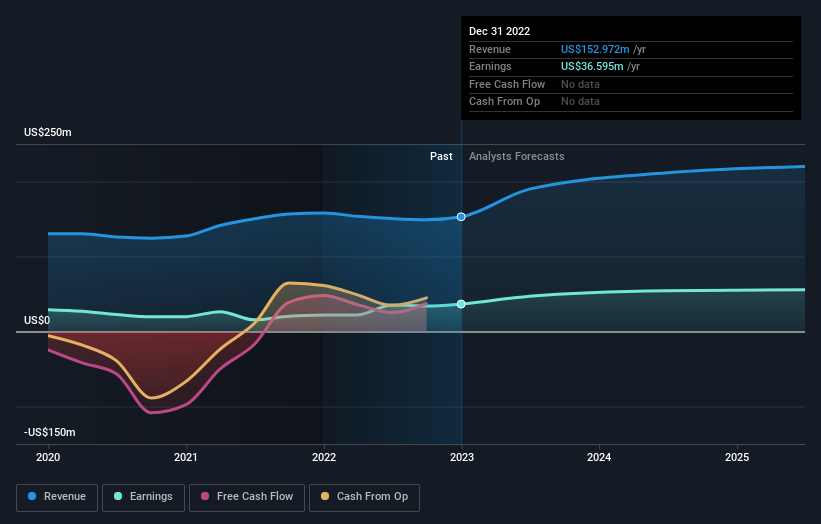Toggle the Earnings legend button
The image size is (821, 524).
[143, 497]
